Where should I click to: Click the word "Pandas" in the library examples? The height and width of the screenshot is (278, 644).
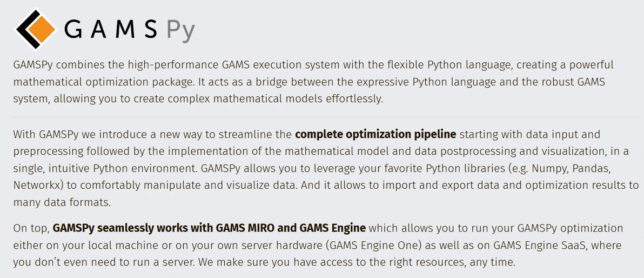pyautogui.click(x=594, y=168)
